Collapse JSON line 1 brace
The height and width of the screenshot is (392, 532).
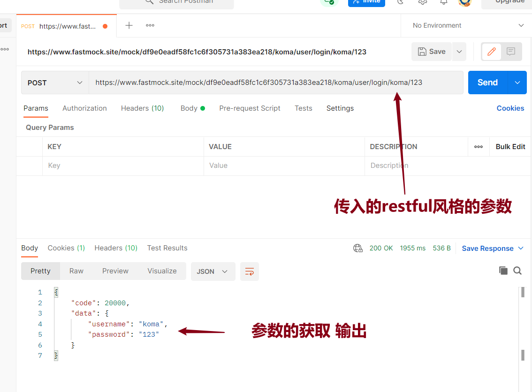point(56,292)
